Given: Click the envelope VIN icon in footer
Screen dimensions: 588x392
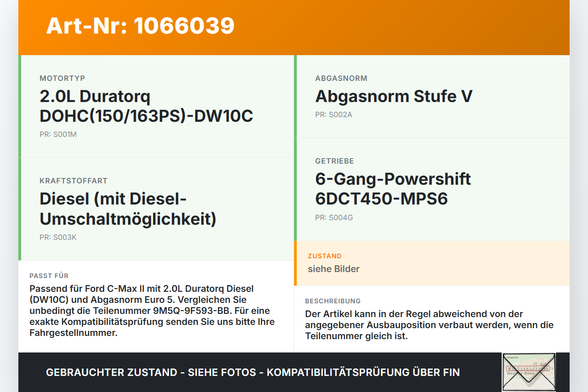Looking at the screenshot, I should (529, 372).
